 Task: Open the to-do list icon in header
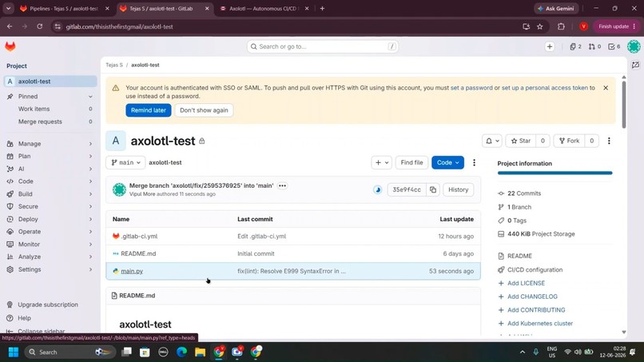[614, 46]
